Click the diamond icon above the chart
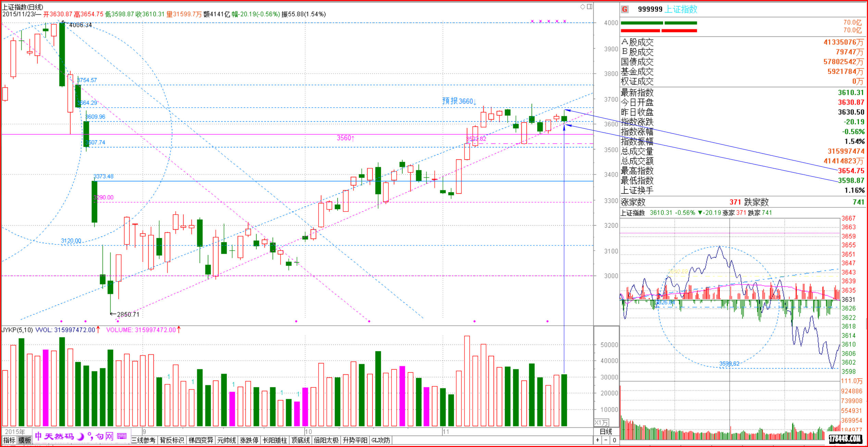The image size is (868, 447). pos(582,7)
